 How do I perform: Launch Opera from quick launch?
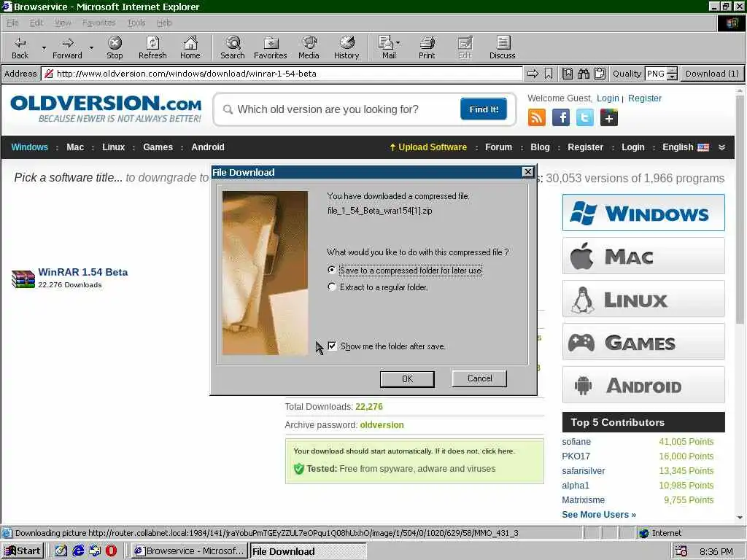click(x=111, y=551)
